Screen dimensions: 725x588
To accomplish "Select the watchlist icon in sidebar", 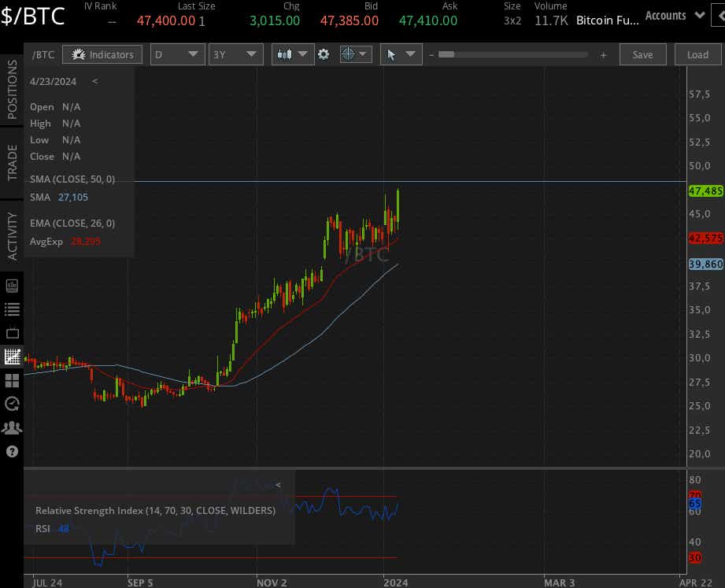I will (12, 309).
